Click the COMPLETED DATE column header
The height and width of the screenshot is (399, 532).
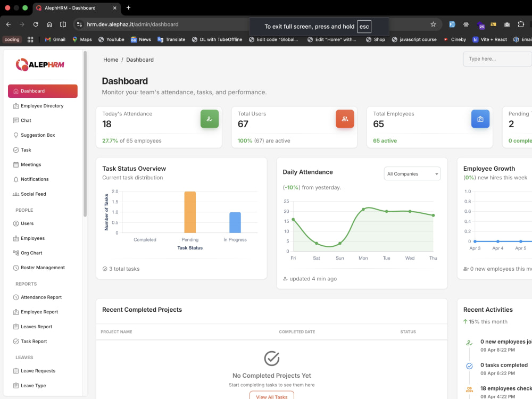tap(297, 332)
